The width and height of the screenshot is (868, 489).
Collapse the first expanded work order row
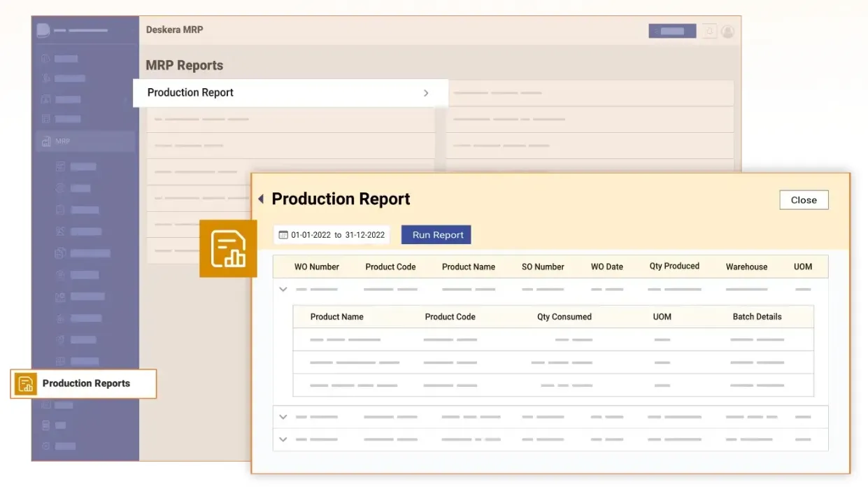click(x=283, y=289)
